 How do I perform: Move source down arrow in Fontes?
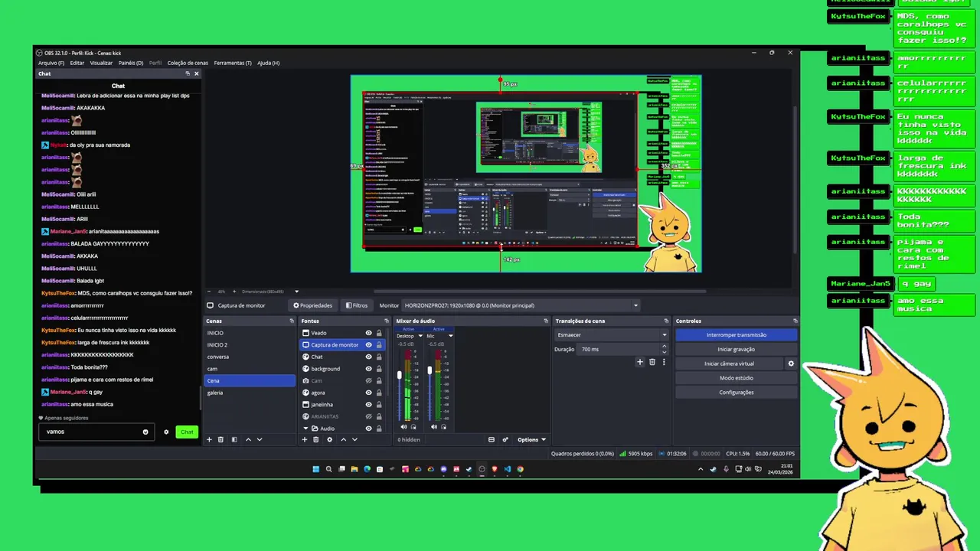[x=354, y=439]
